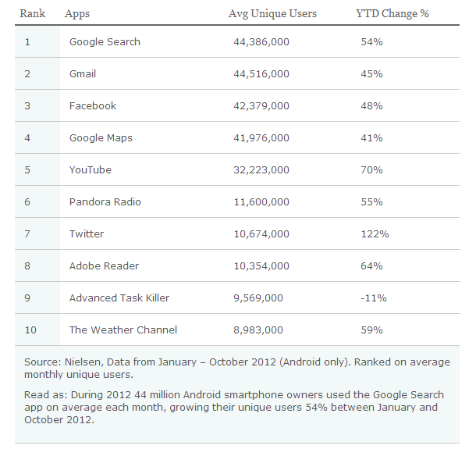Viewport: 476px width, 449px height.
Task: Click the Rank column header
Action: pyautogui.click(x=33, y=14)
